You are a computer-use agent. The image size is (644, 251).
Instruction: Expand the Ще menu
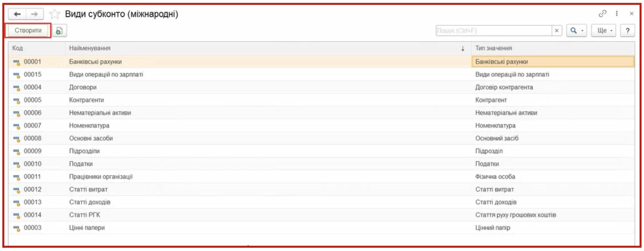coord(604,31)
